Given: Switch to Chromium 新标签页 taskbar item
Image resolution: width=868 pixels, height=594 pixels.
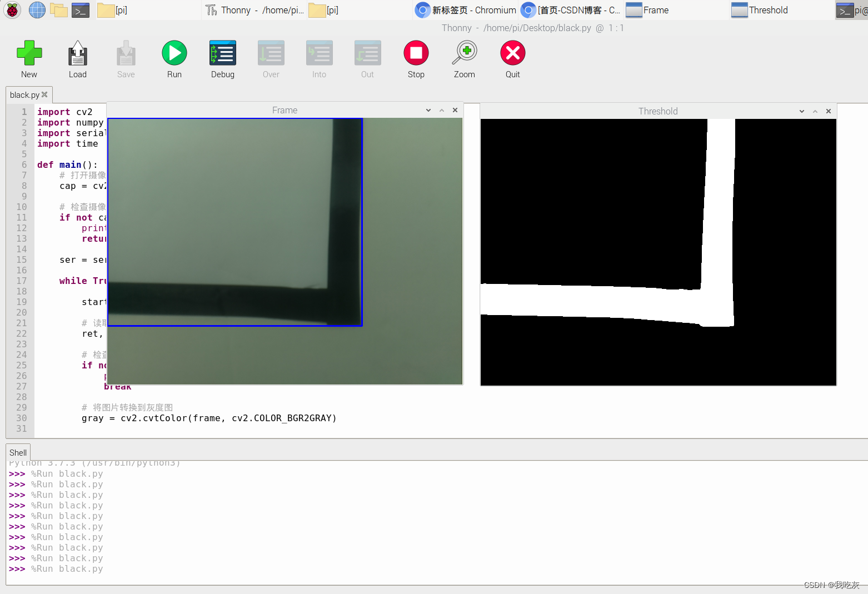Looking at the screenshot, I should click(467, 10).
